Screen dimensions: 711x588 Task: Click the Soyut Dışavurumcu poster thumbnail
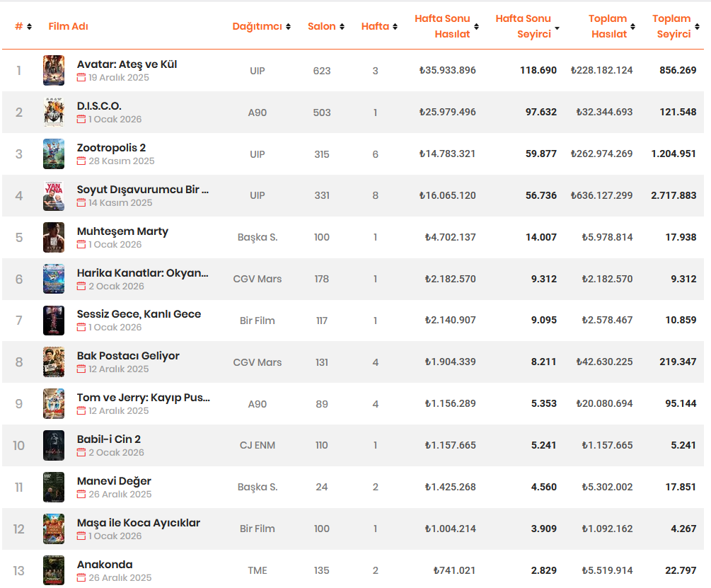pos(54,195)
